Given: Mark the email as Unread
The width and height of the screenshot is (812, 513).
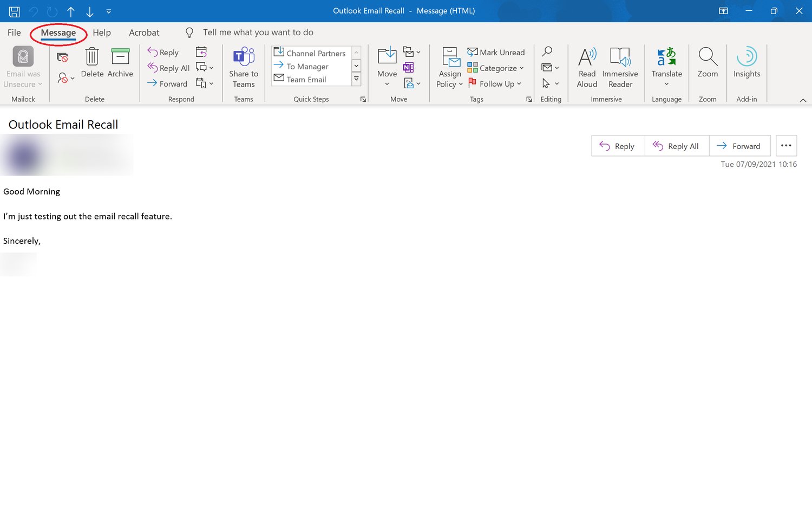Looking at the screenshot, I should pos(496,52).
